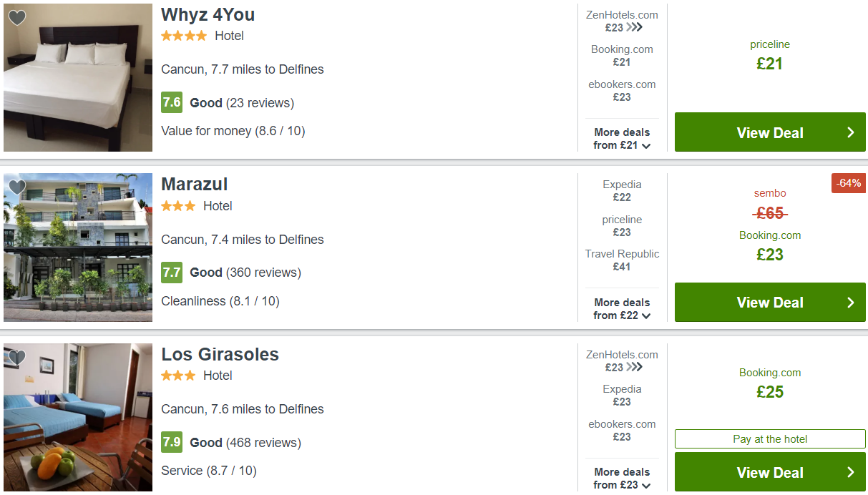This screenshot has width=868, height=495.
Task: Click the chevron arrow on Los Girasoles View Deal
Action: click(850, 472)
